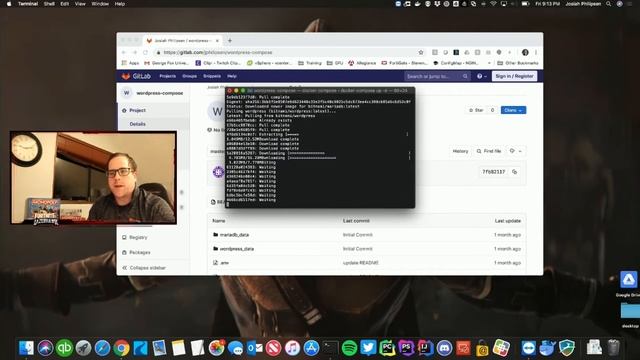Open TeamViewer from the dock
This screenshot has width=640, height=360.
click(529, 348)
